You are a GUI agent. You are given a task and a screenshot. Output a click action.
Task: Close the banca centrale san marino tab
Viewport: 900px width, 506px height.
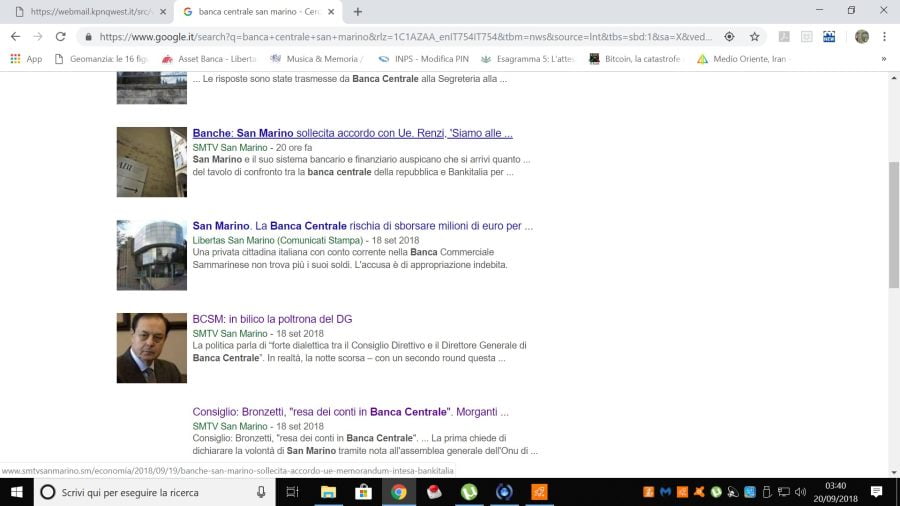click(x=331, y=11)
